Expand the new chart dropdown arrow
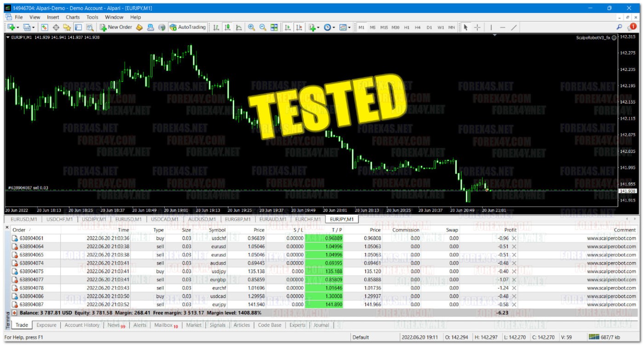This screenshot has width=644, height=345. pyautogui.click(x=17, y=28)
